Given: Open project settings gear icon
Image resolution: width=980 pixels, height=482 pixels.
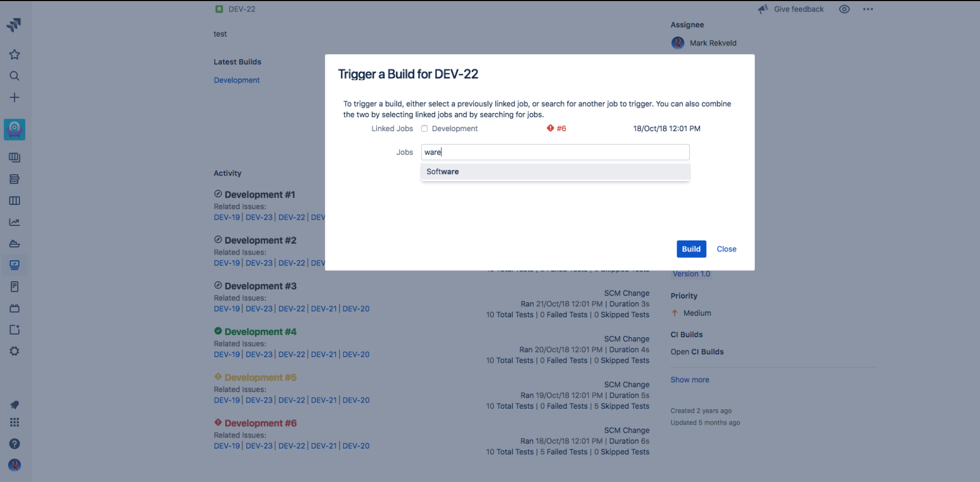Looking at the screenshot, I should tap(14, 351).
